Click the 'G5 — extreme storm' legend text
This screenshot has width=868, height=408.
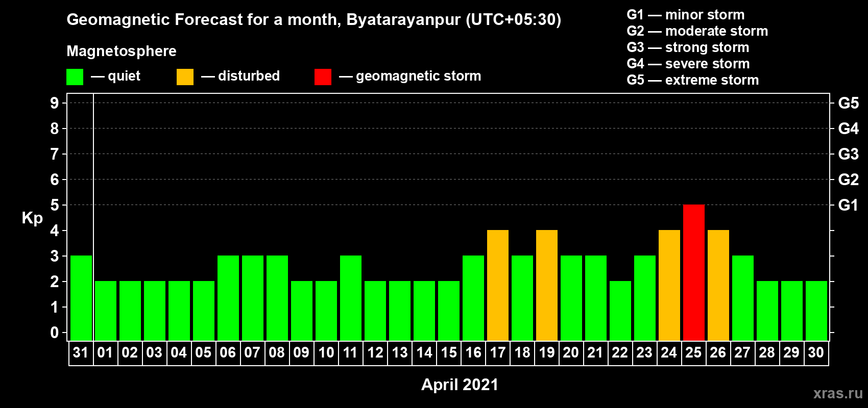(693, 80)
